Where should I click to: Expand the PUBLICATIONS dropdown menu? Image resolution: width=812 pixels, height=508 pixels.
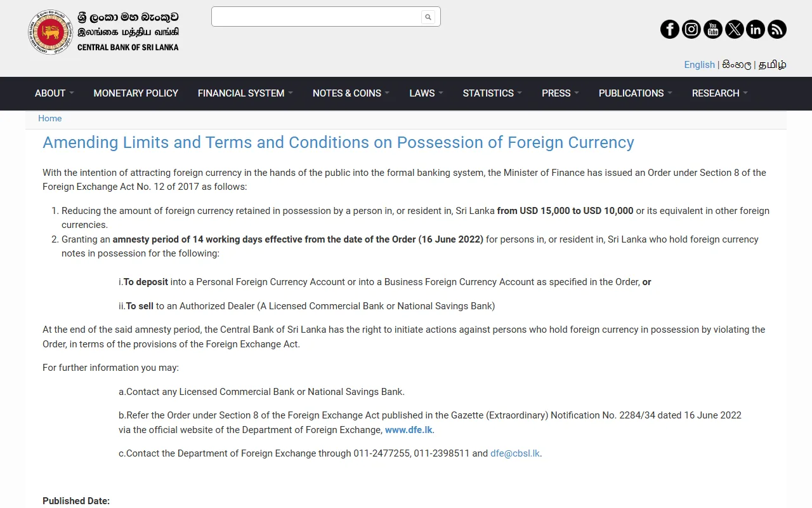636,93
